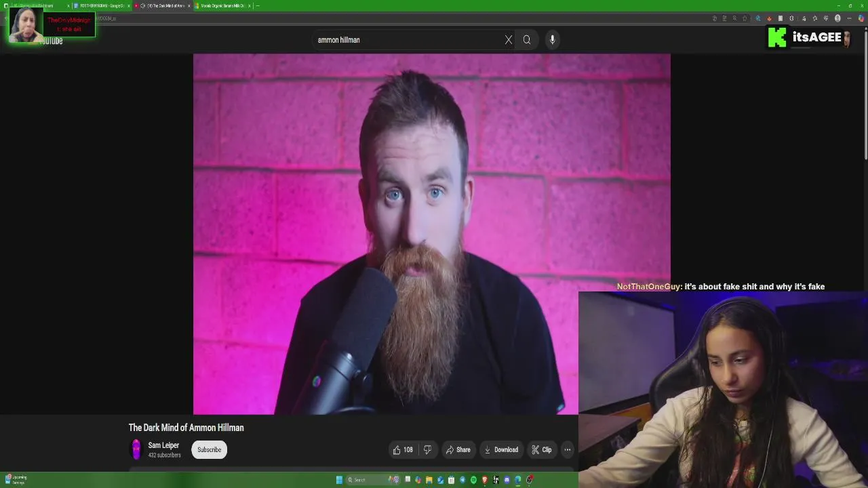The width and height of the screenshot is (868, 488).
Task: Create a clip using the Clip button
Action: tap(541, 449)
